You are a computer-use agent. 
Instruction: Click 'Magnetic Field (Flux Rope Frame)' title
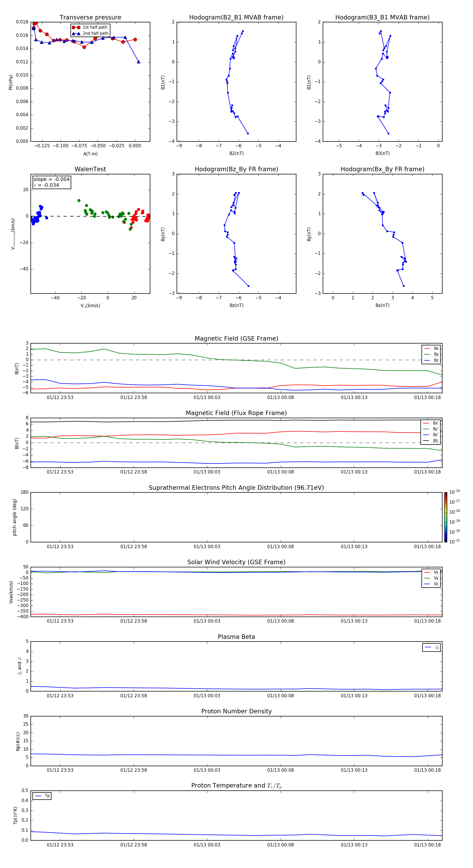point(236,413)
